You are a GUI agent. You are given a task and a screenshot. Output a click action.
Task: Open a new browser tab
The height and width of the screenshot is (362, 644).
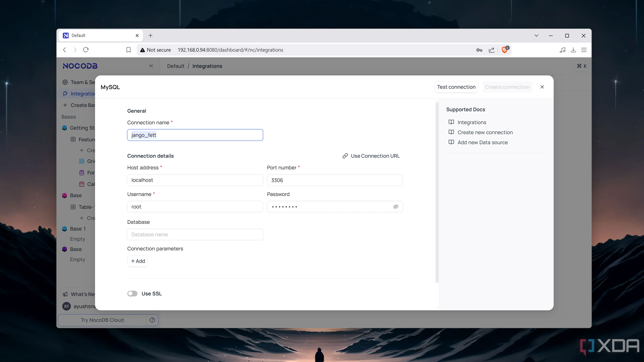coord(150,36)
